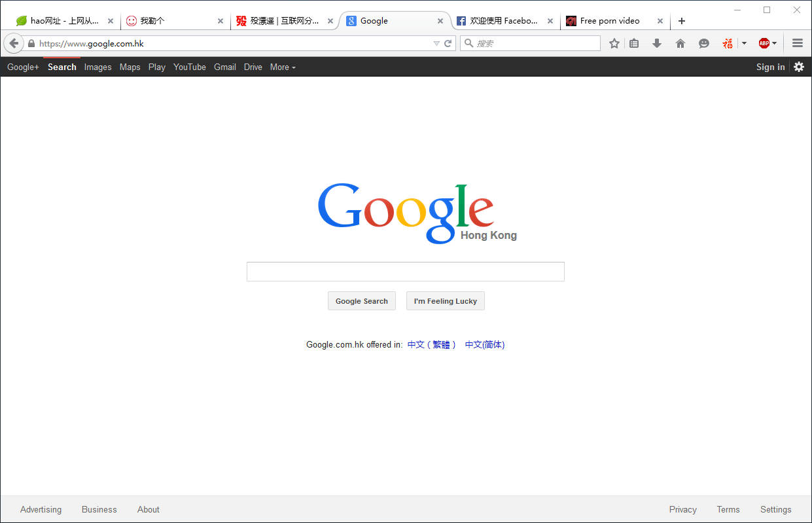Image resolution: width=812 pixels, height=523 pixels.
Task: Close the 殁漂遥 tab
Action: pyautogui.click(x=330, y=21)
